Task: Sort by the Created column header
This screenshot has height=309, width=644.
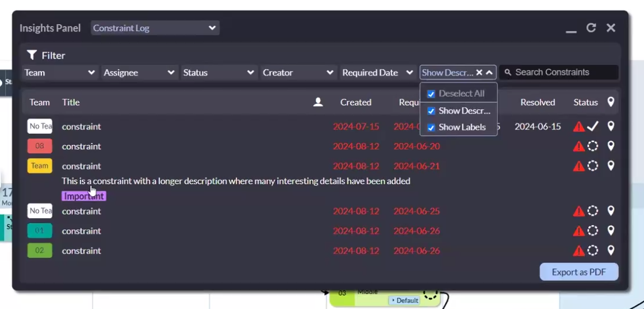Action: (x=356, y=102)
